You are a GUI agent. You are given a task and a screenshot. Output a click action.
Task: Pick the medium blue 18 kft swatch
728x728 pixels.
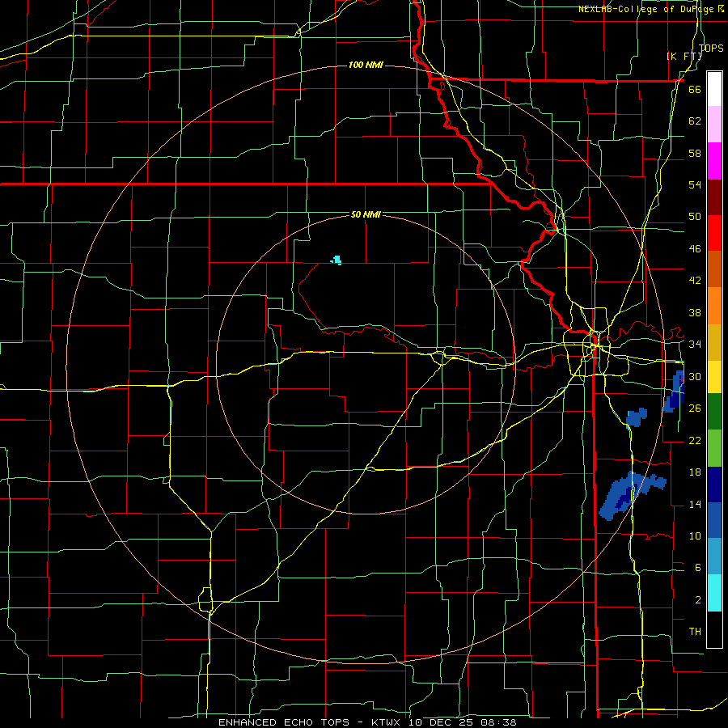coord(714,520)
